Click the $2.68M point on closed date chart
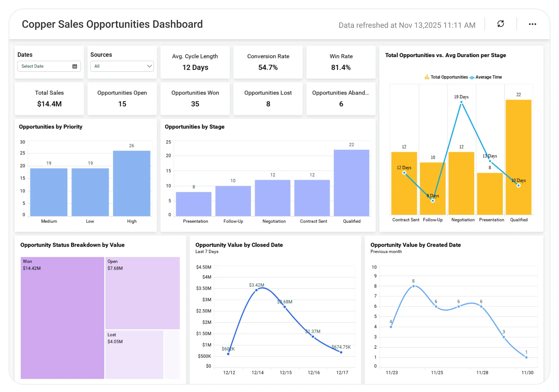Screen dimensions: 559x392 (x=285, y=307)
